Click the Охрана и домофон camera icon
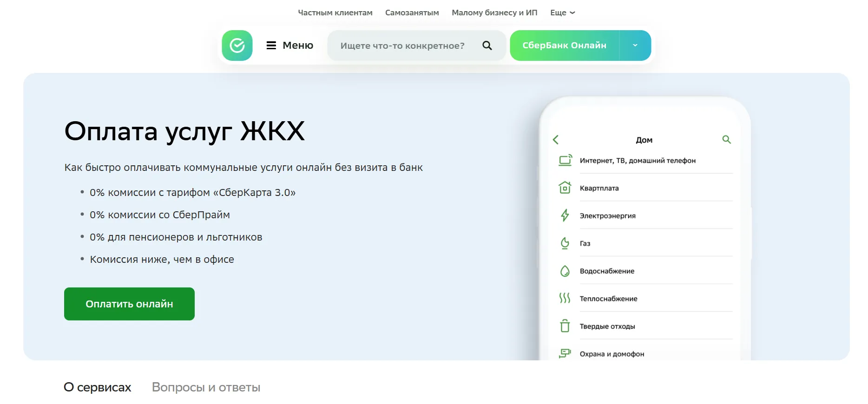Image resolution: width=868 pixels, height=404 pixels. coord(565,353)
